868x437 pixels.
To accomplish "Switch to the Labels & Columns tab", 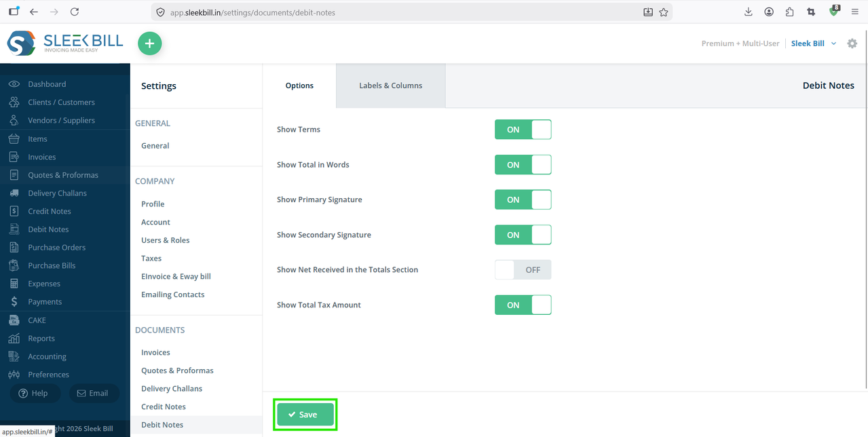I will (x=391, y=85).
